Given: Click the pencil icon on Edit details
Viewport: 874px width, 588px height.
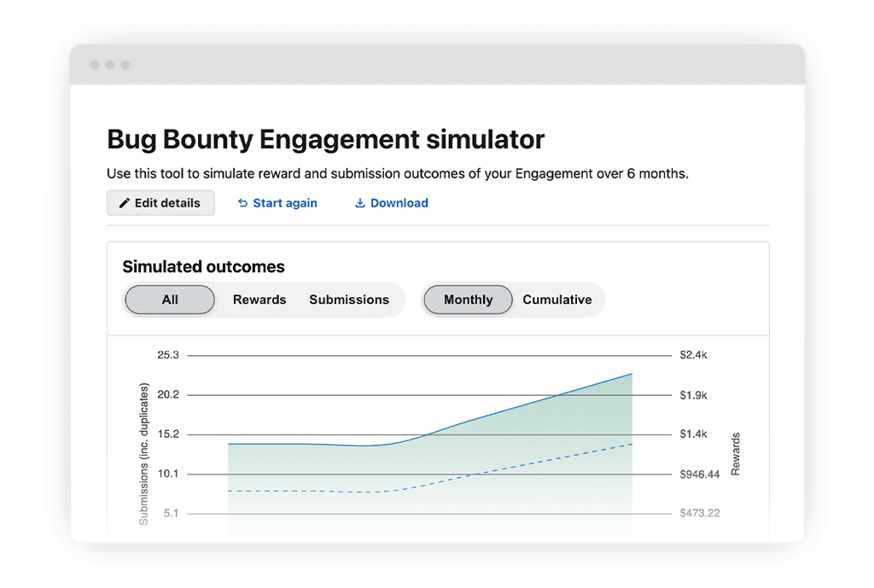Looking at the screenshot, I should pyautogui.click(x=125, y=203).
